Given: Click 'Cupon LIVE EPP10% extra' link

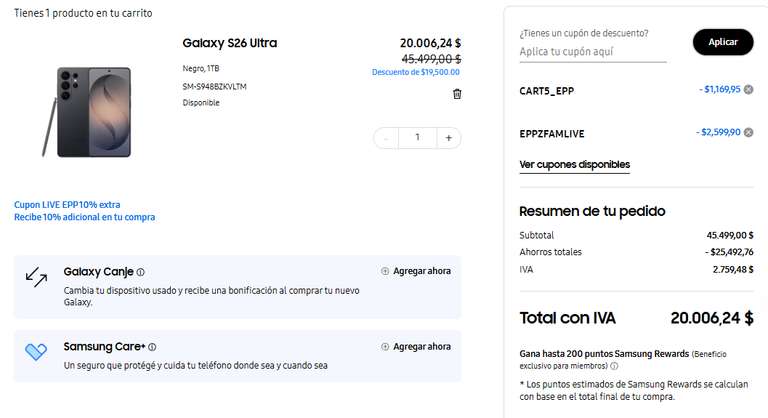Looking at the screenshot, I should (67, 205).
